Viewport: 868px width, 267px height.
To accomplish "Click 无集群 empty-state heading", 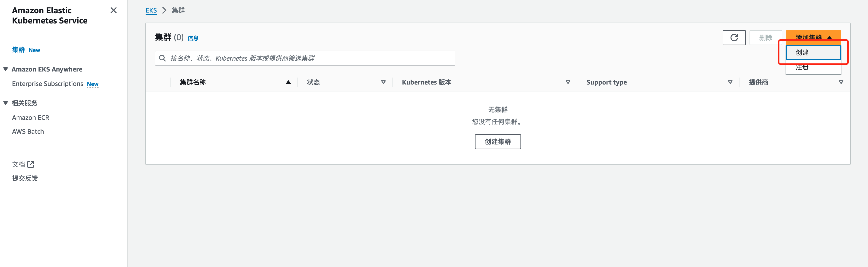I will tap(498, 110).
